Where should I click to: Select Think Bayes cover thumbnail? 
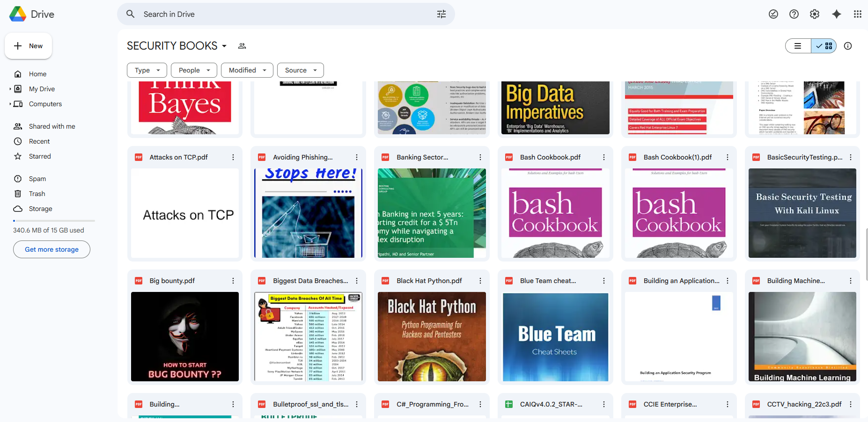tap(185, 108)
